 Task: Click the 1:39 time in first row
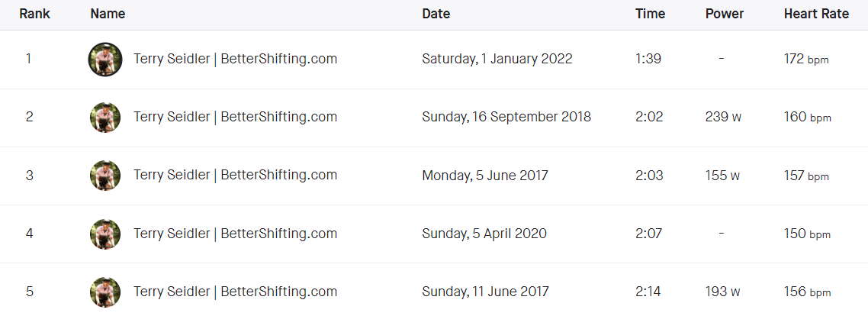648,59
